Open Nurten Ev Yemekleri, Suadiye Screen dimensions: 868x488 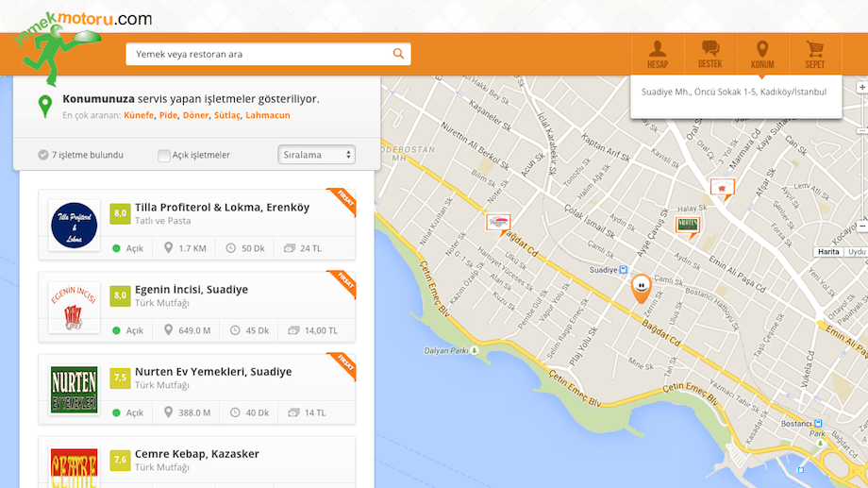(x=213, y=372)
